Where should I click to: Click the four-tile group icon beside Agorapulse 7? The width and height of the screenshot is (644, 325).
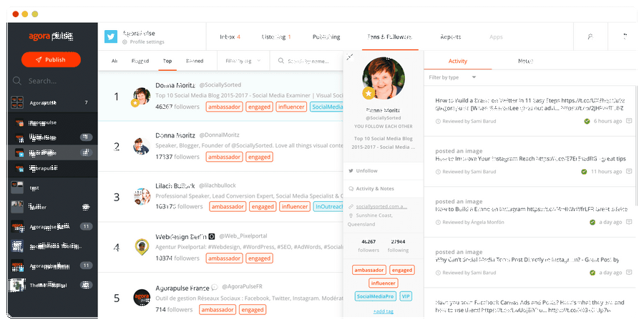point(17,102)
